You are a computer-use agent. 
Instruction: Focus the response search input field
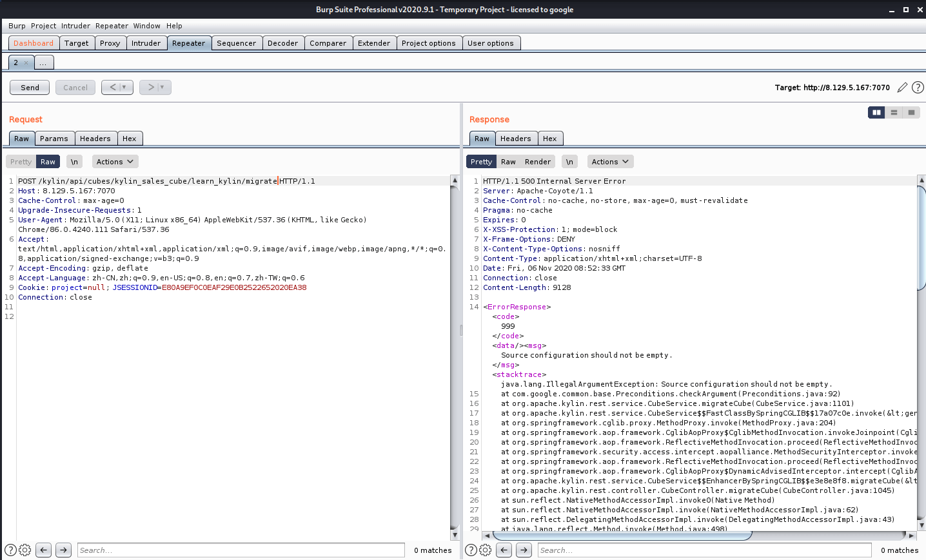click(704, 550)
